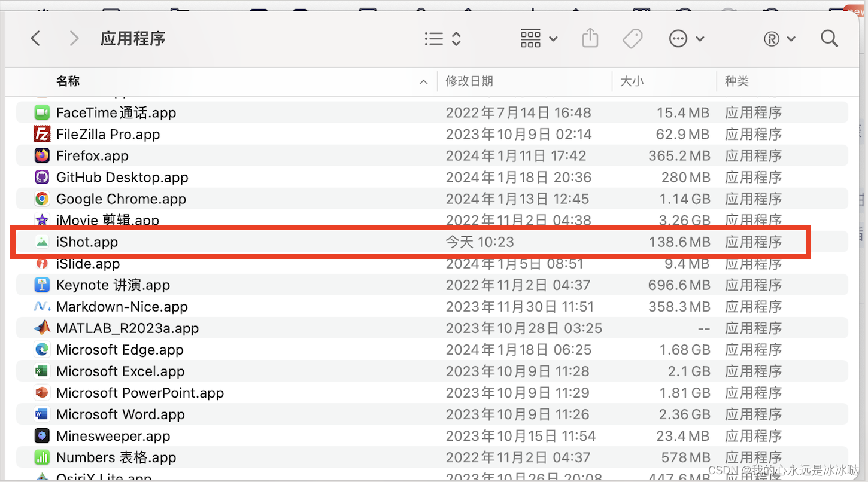Select the Numbers 表格.app icon

pyautogui.click(x=41, y=457)
